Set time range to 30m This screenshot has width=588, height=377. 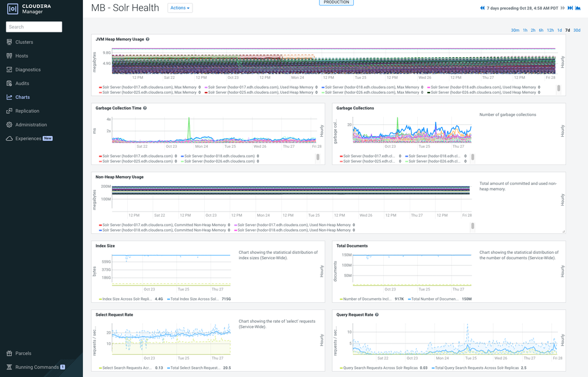tap(515, 31)
